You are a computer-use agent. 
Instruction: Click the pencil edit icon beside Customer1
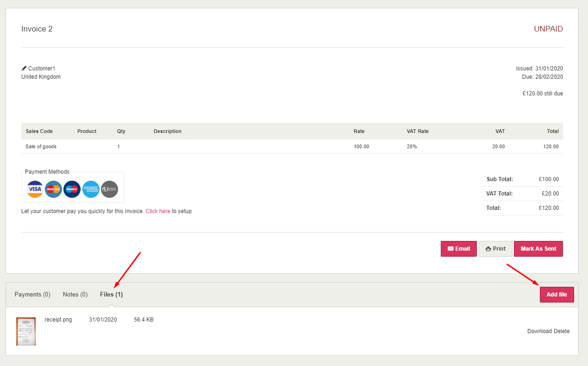point(24,69)
